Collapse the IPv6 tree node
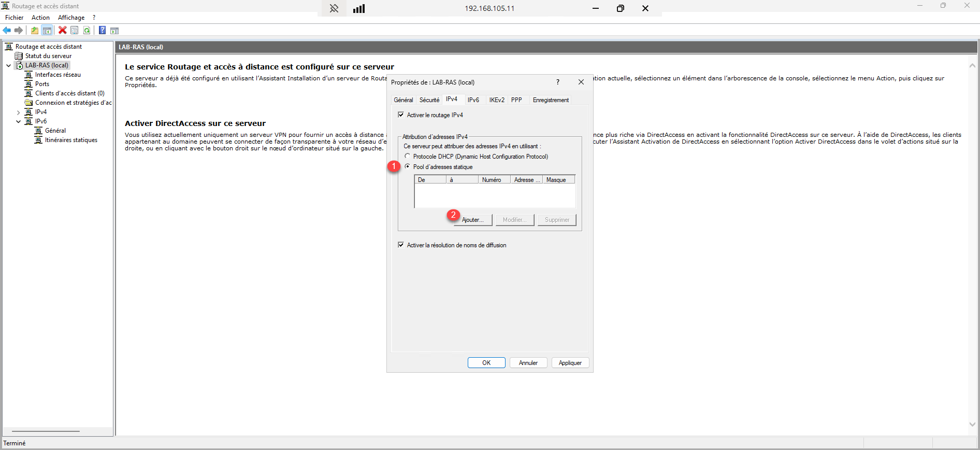Screen dimensions: 980x450 19,122
